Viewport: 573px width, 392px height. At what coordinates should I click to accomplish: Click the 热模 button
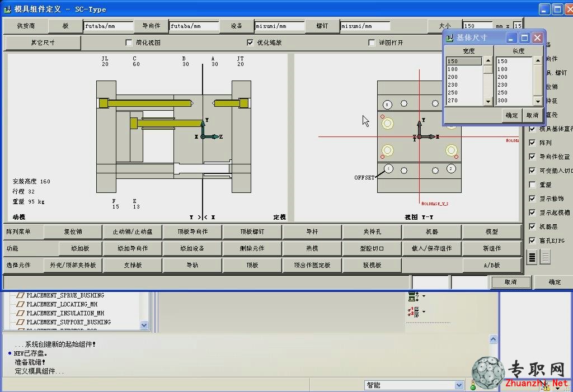point(312,248)
